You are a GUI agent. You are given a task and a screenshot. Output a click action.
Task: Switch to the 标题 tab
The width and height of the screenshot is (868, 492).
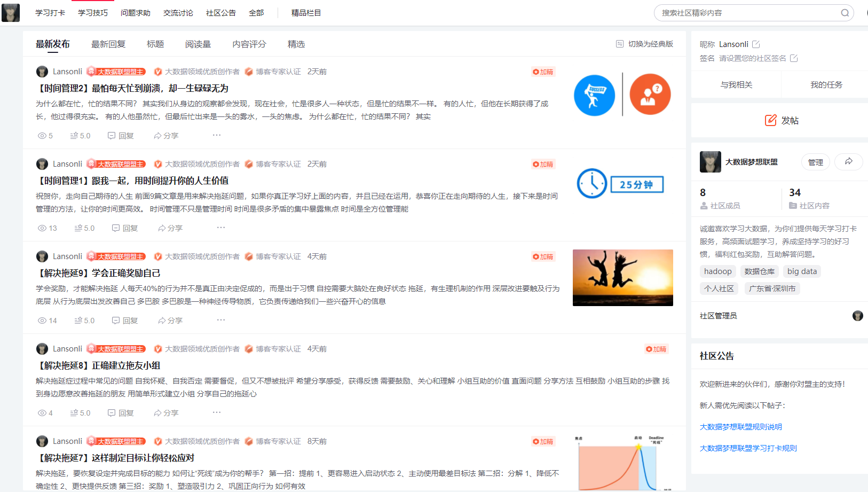pos(155,44)
